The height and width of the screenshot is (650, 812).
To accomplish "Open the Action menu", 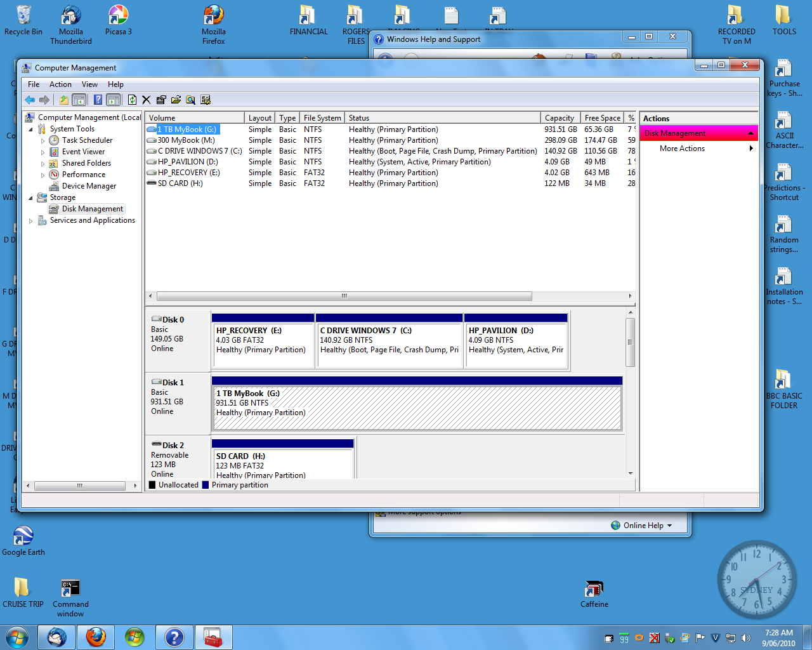I will [x=60, y=84].
